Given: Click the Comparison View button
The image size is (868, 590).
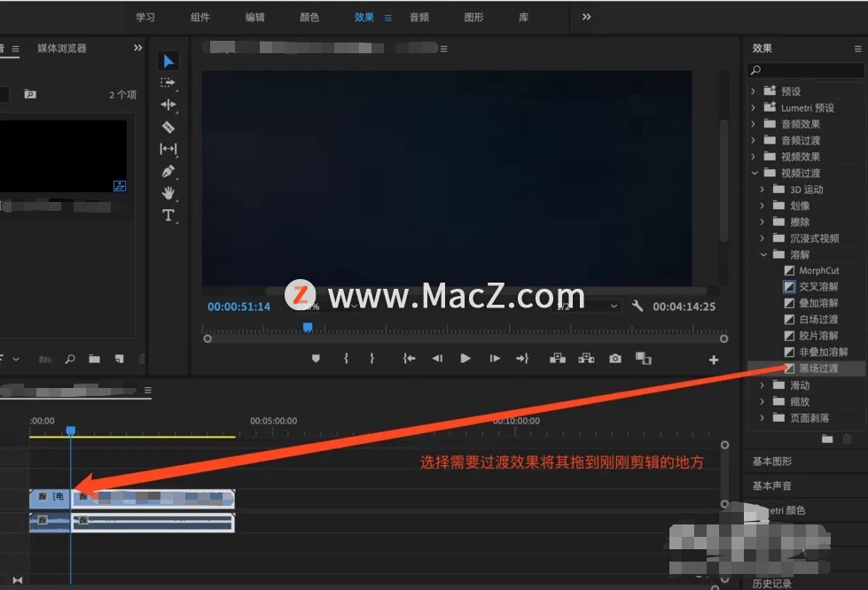Looking at the screenshot, I should pos(644,359).
